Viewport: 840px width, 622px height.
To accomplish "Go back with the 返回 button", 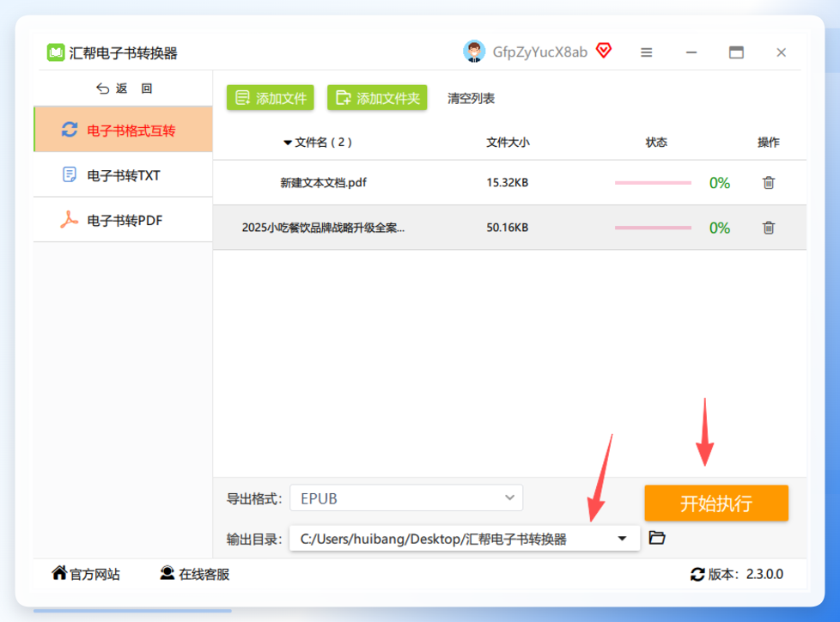I will click(125, 88).
